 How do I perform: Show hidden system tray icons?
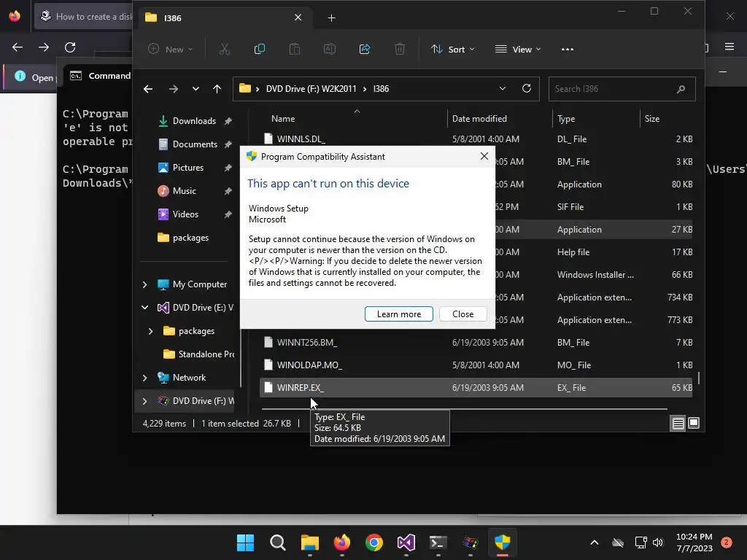tap(594, 542)
